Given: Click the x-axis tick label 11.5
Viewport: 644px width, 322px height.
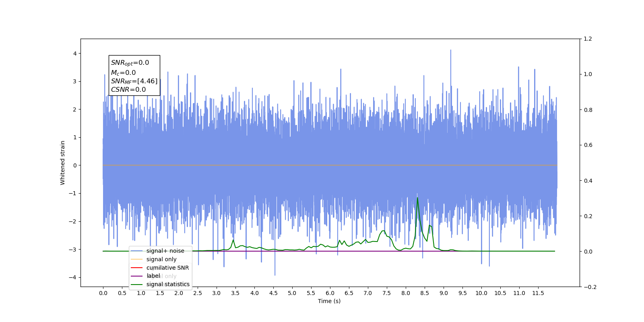Looking at the screenshot, I should [x=538, y=293].
